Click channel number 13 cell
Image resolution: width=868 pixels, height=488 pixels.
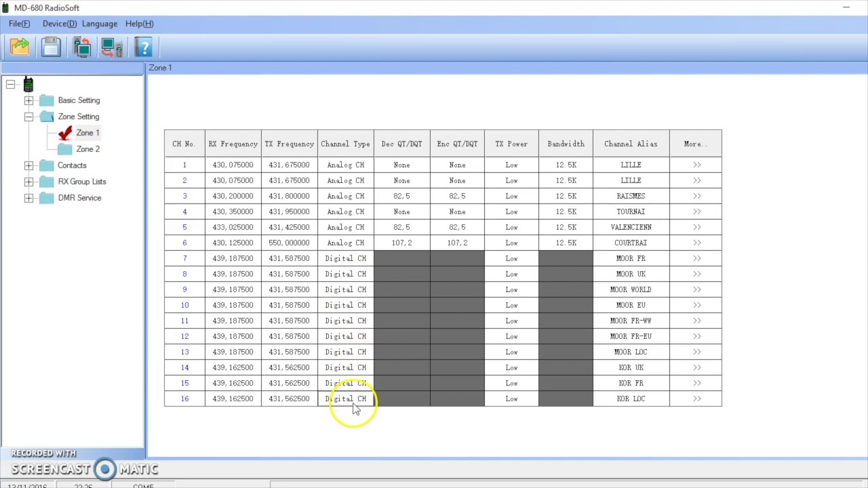coord(184,352)
